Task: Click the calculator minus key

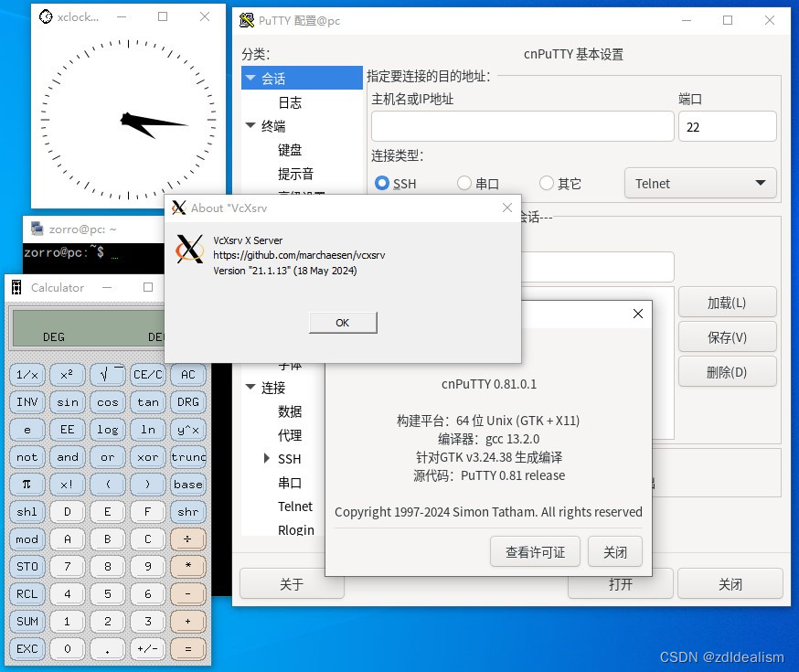Action: [x=188, y=594]
